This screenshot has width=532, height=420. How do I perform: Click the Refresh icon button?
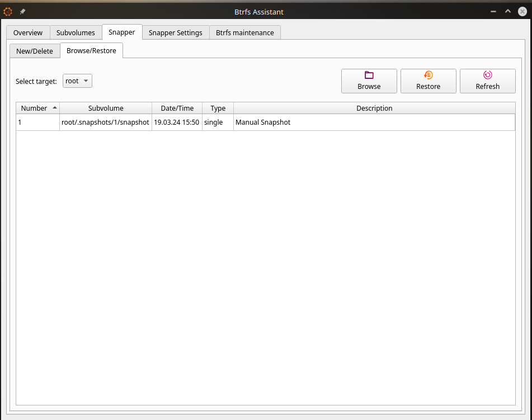click(x=487, y=81)
